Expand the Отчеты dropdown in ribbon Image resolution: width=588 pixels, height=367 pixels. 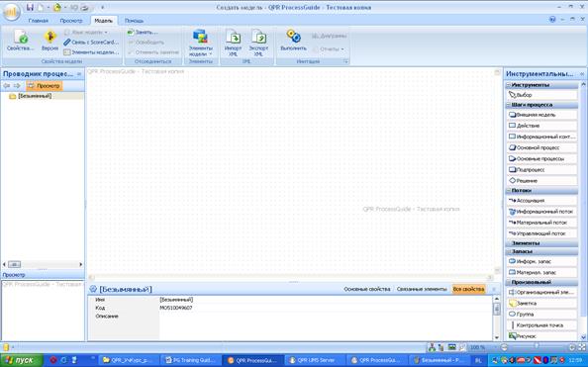[x=329, y=49]
